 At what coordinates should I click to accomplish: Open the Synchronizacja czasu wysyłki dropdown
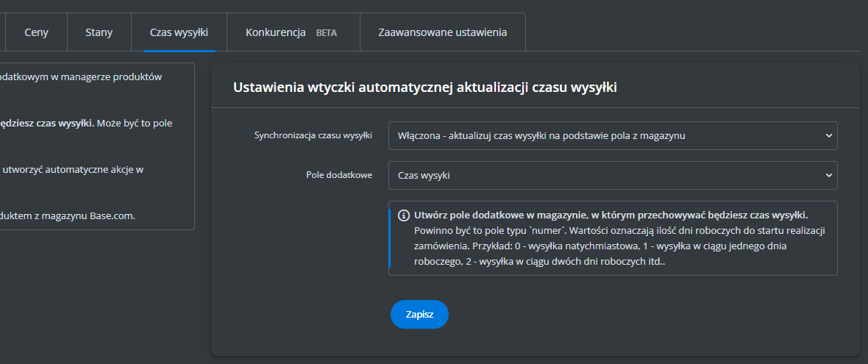[x=612, y=135]
